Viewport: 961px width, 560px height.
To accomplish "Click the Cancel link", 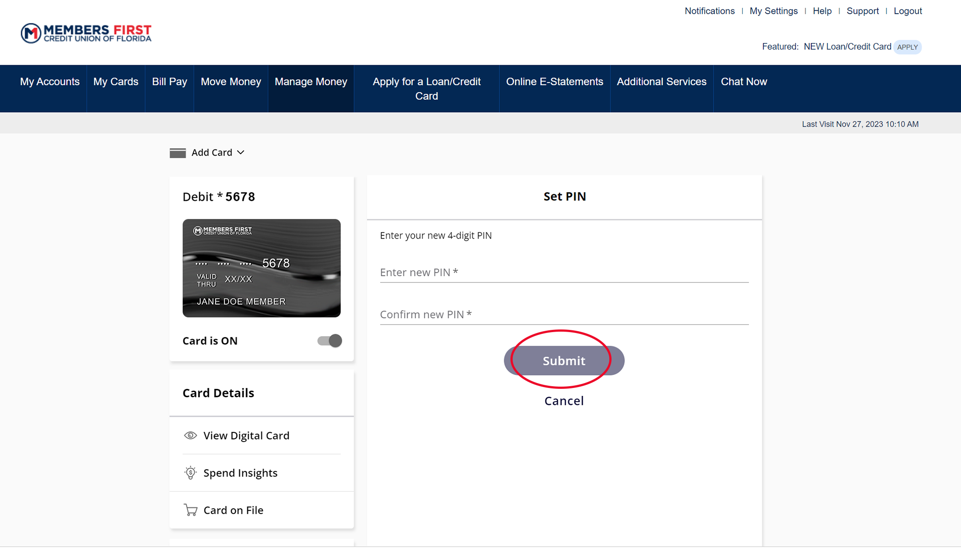I will [x=564, y=401].
